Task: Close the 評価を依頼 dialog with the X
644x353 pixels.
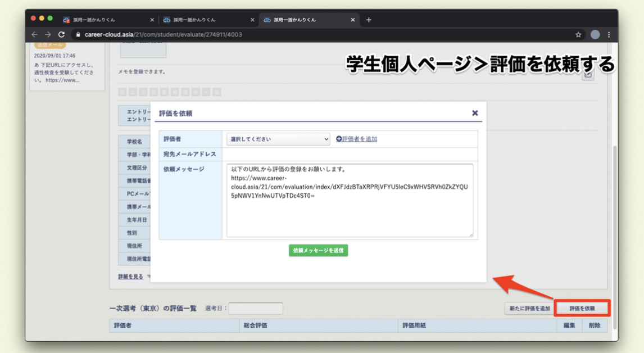Action: pyautogui.click(x=475, y=113)
